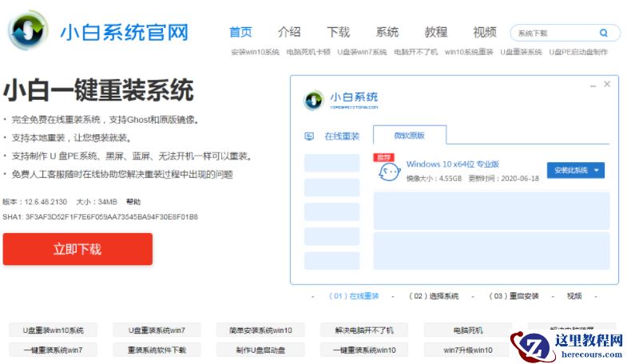Click the smiley face Windows 10 icon
The image size is (627, 364).
click(x=389, y=172)
